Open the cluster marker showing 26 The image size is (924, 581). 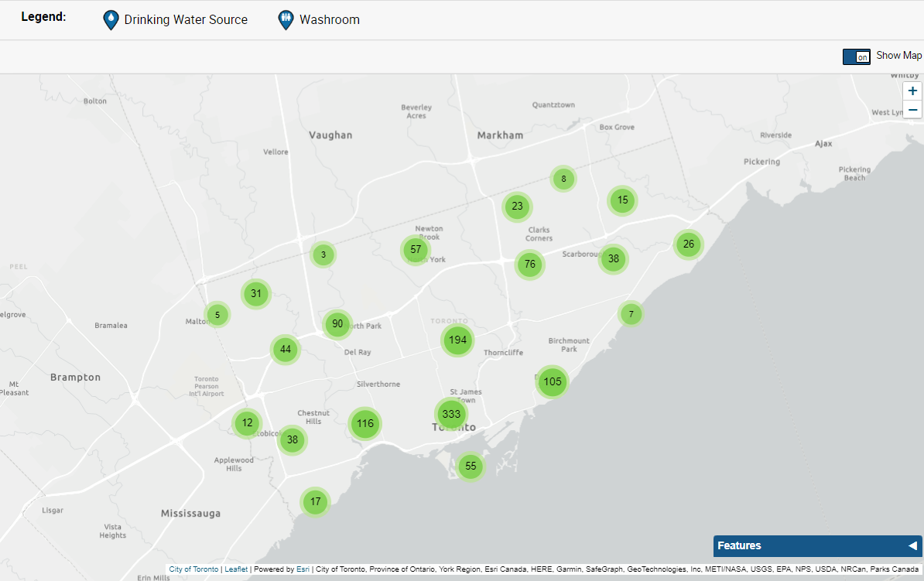click(688, 244)
